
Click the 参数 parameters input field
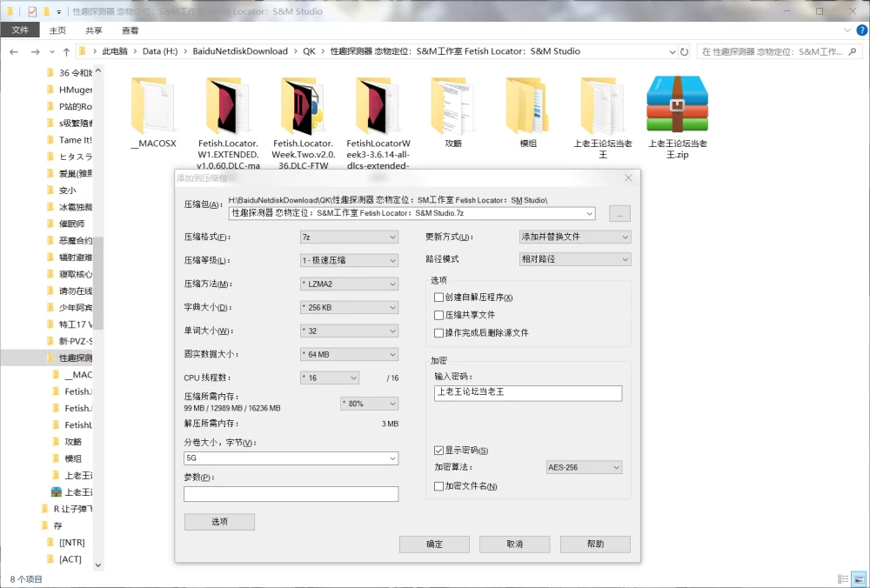[291, 494]
